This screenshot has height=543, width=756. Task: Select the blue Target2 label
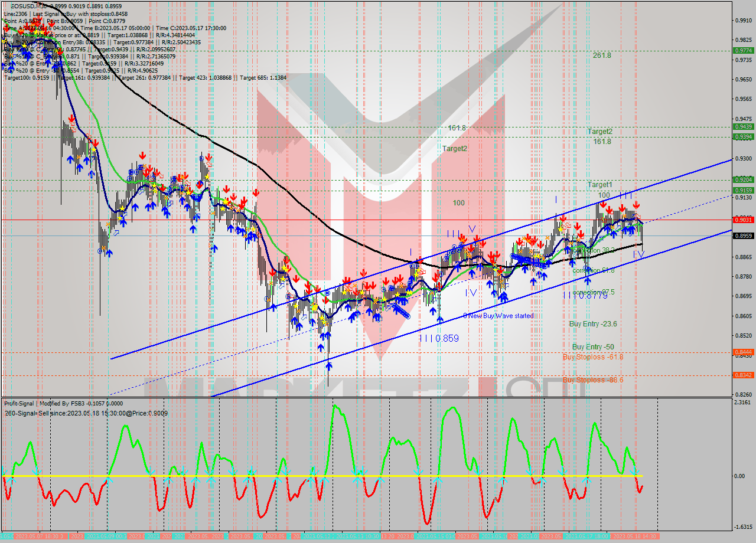(x=455, y=149)
